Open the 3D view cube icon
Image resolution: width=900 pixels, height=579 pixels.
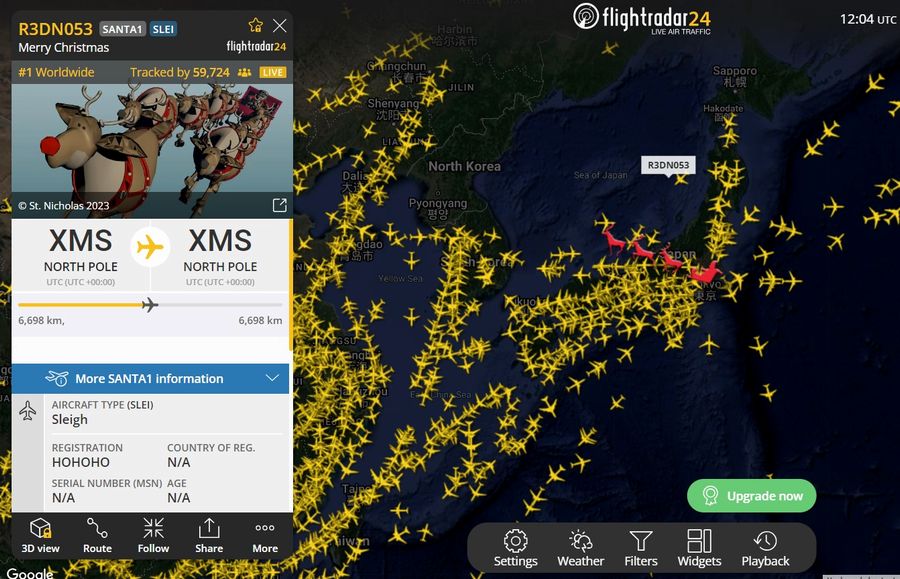click(40, 528)
